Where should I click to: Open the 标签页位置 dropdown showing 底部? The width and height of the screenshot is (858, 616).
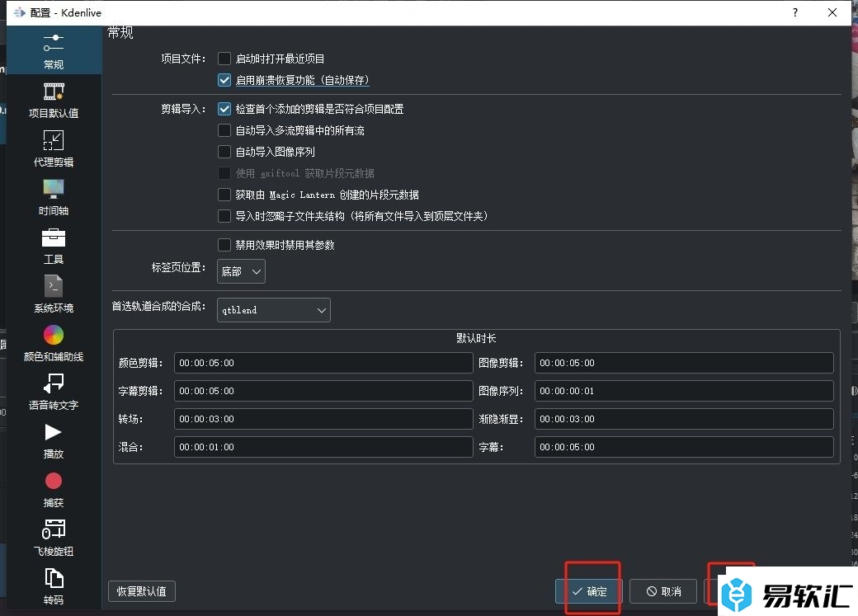pos(241,271)
